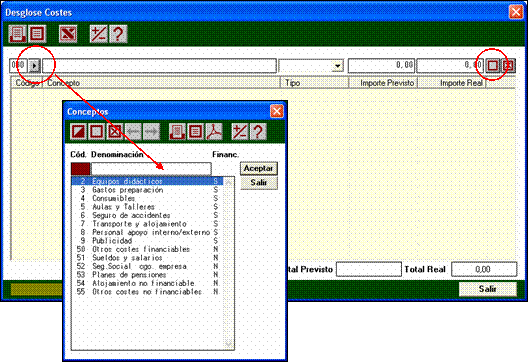This screenshot has height=362, width=528.
Task: Click the Tipo column header
Action: [x=314, y=83]
